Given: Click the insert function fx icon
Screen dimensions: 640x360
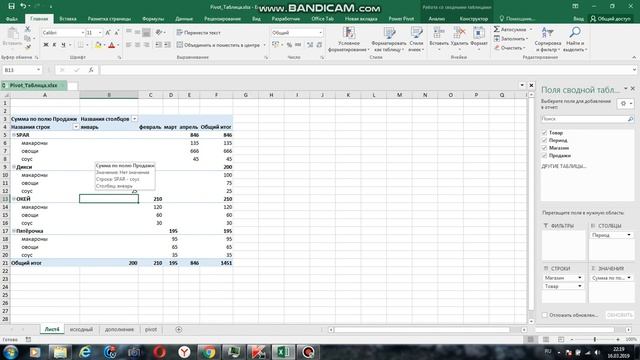Looking at the screenshot, I should tap(91, 70).
